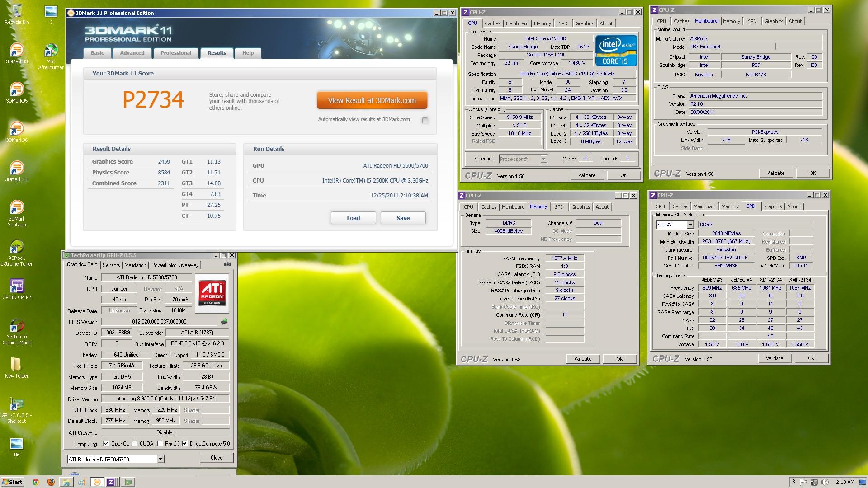The height and width of the screenshot is (488, 868).
Task: Open Graphics tab in the CPU-Z Memory window
Action: click(580, 207)
